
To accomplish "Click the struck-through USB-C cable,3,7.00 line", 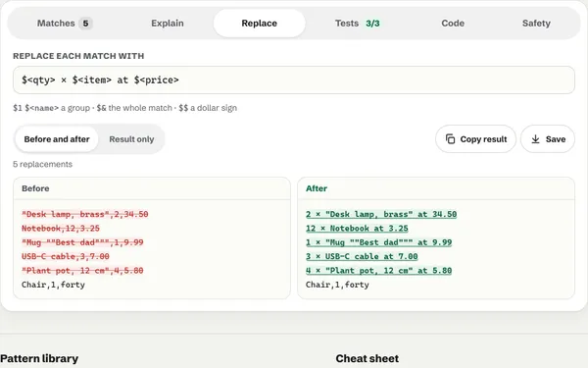I will pyautogui.click(x=66, y=256).
